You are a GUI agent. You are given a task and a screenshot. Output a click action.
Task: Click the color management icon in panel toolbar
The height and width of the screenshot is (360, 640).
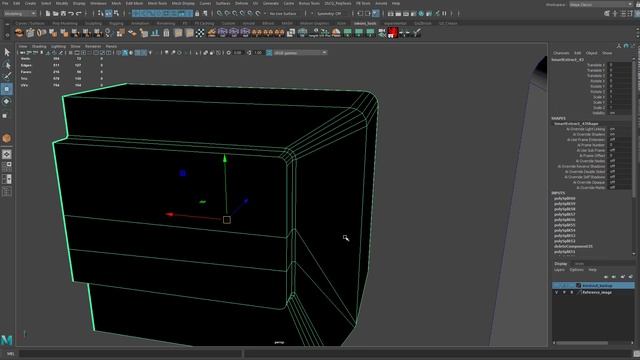pyautogui.click(x=269, y=53)
